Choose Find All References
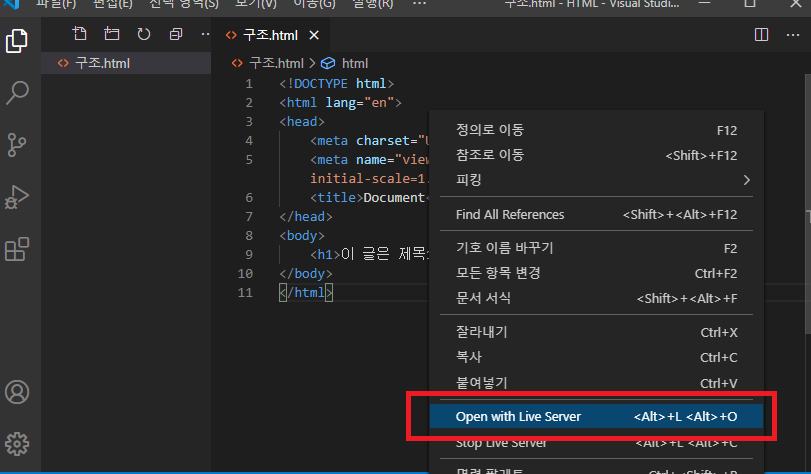The height and width of the screenshot is (474, 811). click(596, 214)
